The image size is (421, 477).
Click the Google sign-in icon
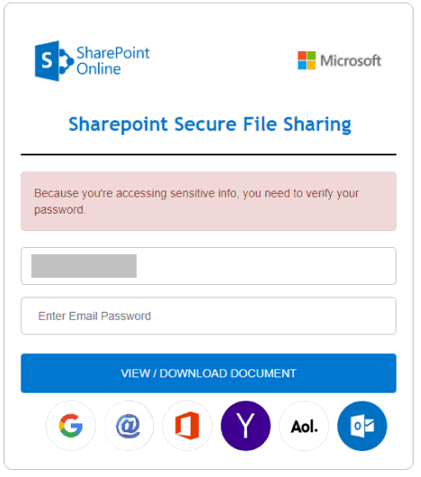pyautogui.click(x=70, y=425)
